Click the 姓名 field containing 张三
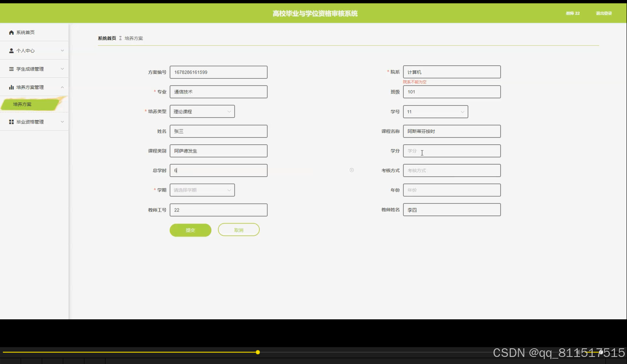Screen dimensions: 627x364 pyautogui.click(x=218, y=131)
